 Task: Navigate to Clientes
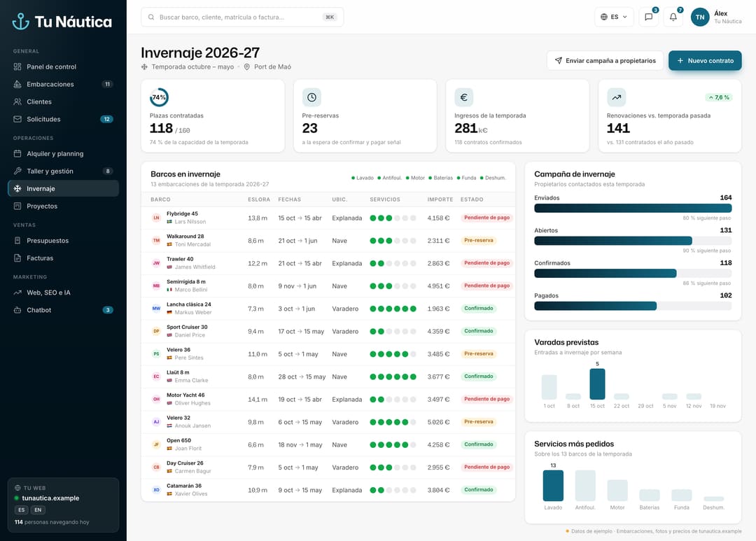[x=63, y=101]
